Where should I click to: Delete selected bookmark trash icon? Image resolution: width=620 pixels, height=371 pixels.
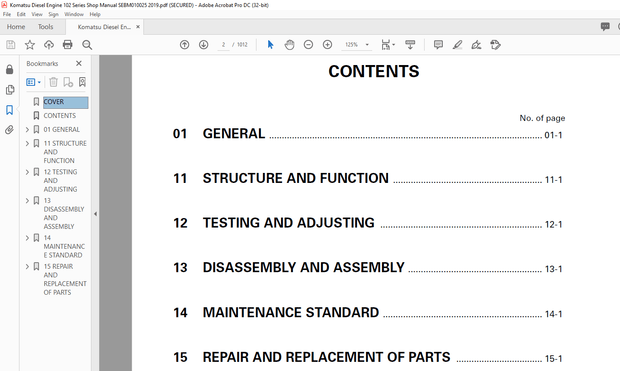(53, 82)
